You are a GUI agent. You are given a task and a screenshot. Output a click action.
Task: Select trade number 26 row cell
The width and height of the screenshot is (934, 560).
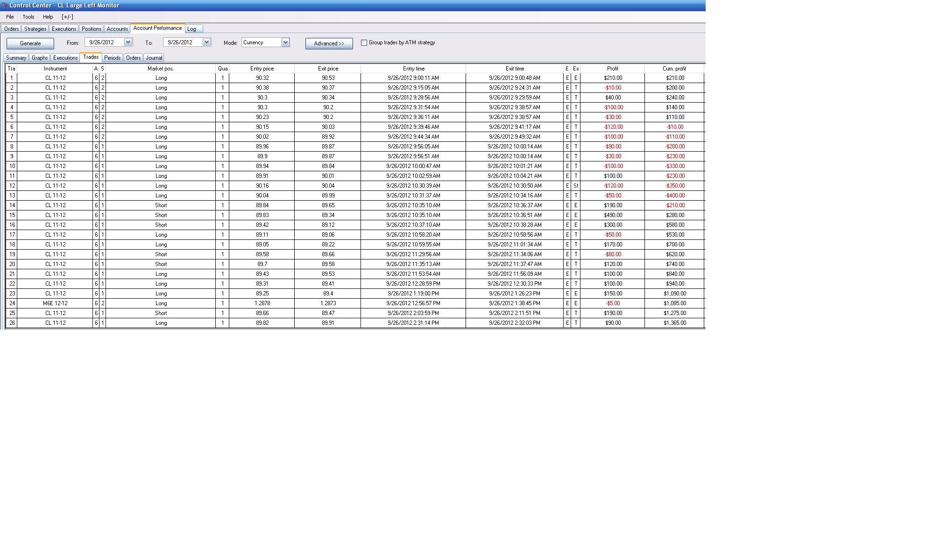[x=12, y=323]
